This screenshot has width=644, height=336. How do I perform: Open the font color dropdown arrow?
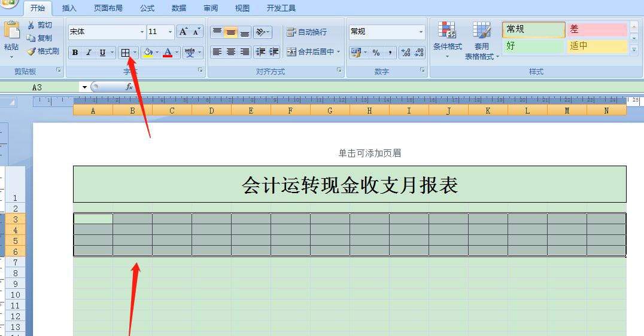coord(177,53)
